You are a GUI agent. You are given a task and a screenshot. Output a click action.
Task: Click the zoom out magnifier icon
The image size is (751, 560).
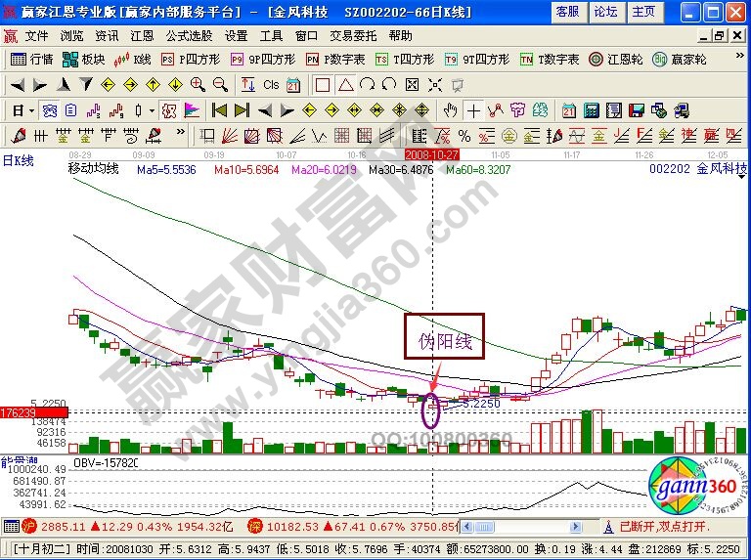click(220, 85)
